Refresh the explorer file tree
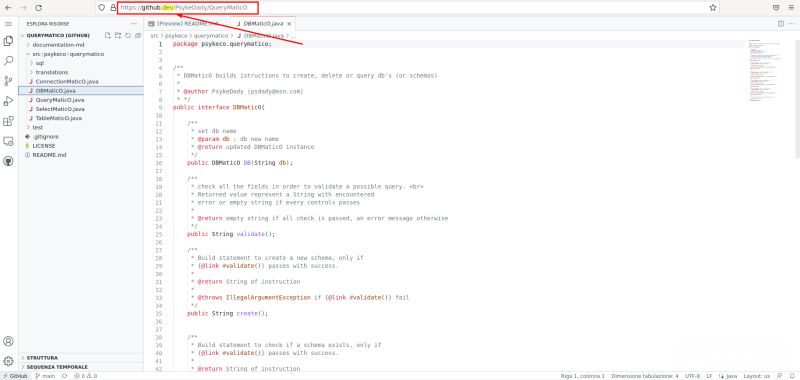Screen dimensions: 800x380 (128, 35)
